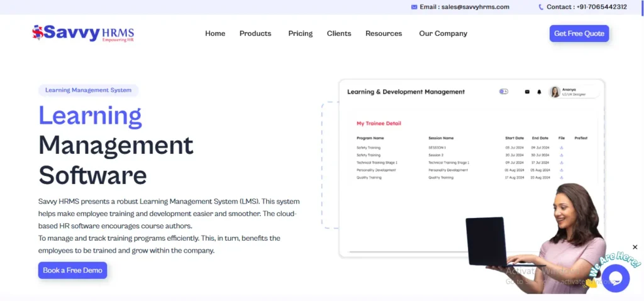644x301 pixels.
Task: Click the Program Name column header
Action: coord(370,138)
